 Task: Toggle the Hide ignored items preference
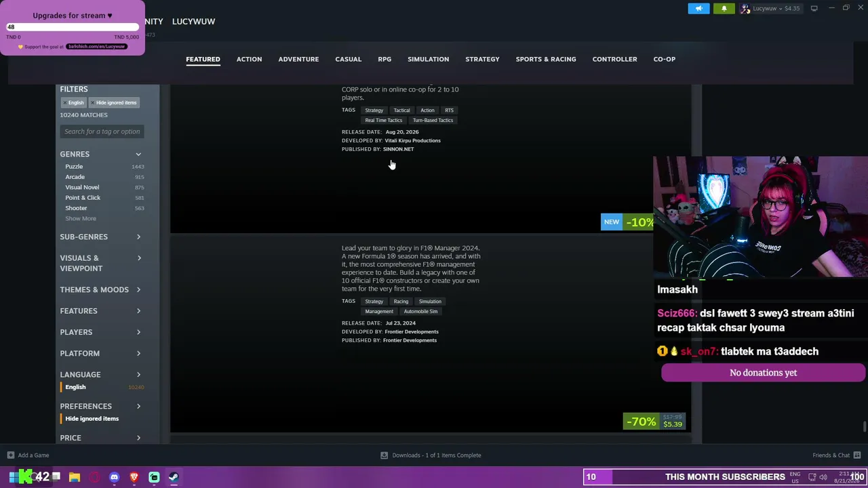tap(92, 418)
